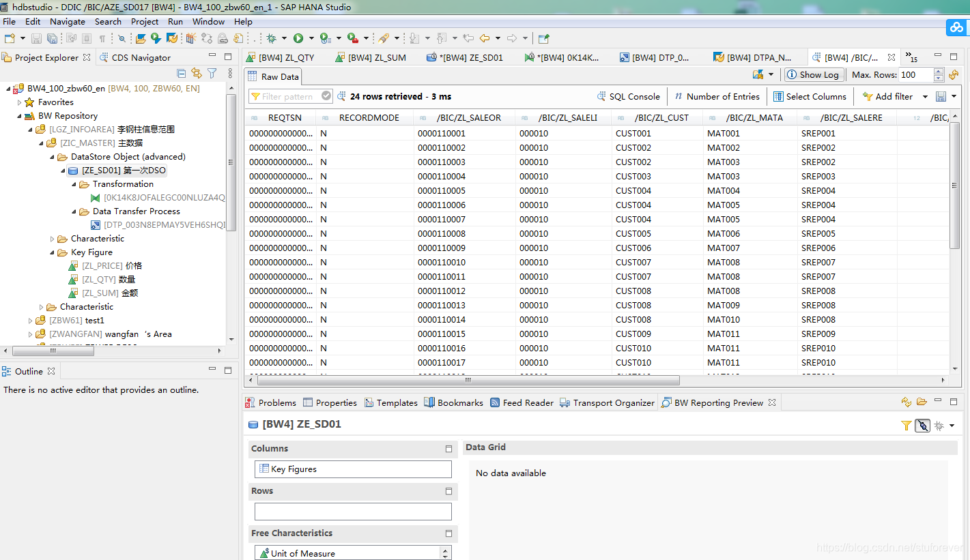Click the Open Perspective icon at toolbar end
The height and width of the screenshot is (560, 970).
tap(543, 38)
